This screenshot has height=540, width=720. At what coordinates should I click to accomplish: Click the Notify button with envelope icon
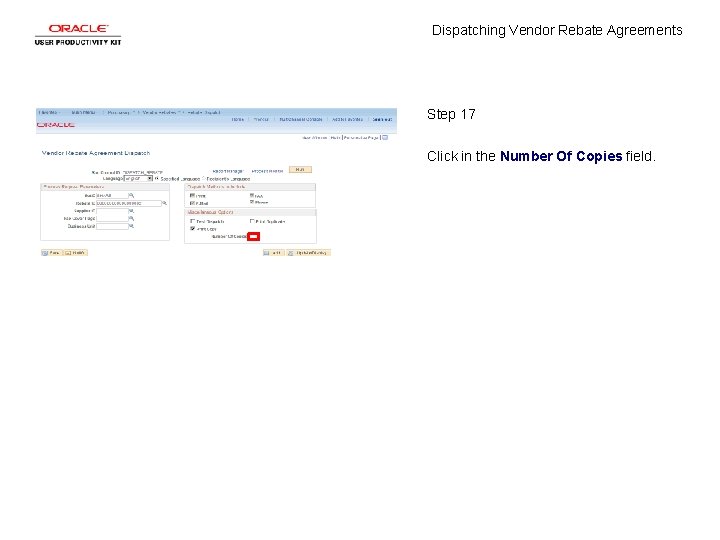tap(75, 253)
